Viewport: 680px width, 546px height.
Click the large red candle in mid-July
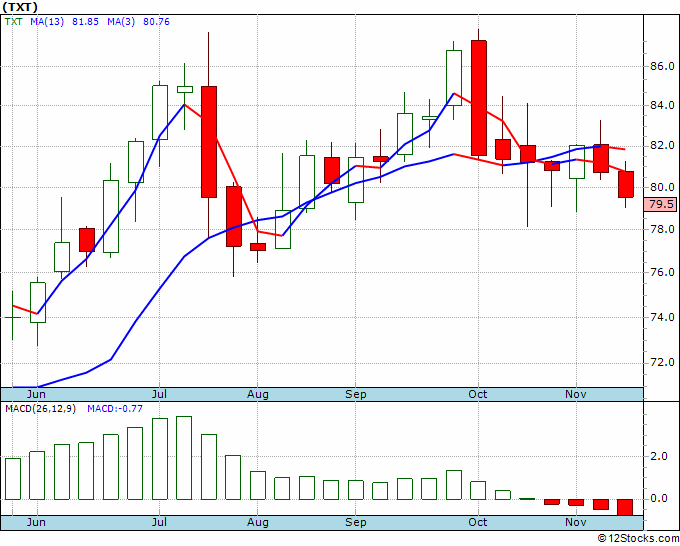209,142
